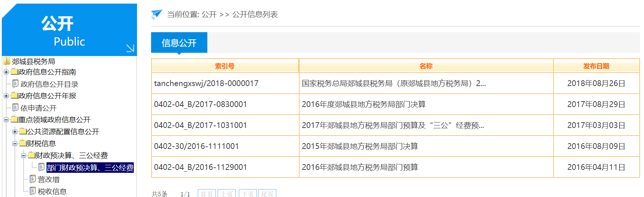Collapse the 财政预决算、三公经费 tree node

tap(23, 155)
